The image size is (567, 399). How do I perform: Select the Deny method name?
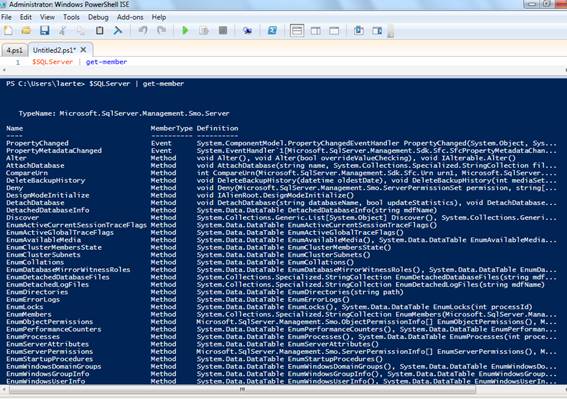click(x=14, y=188)
